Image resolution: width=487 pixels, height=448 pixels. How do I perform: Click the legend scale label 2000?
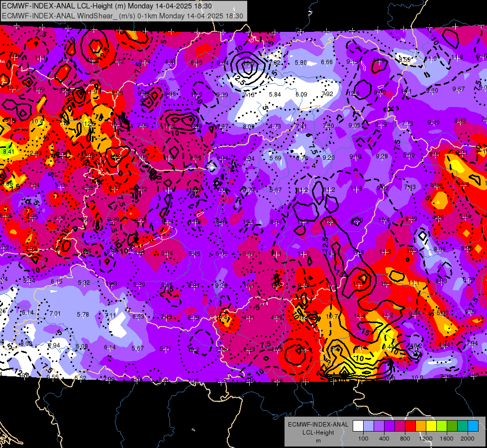(x=468, y=439)
